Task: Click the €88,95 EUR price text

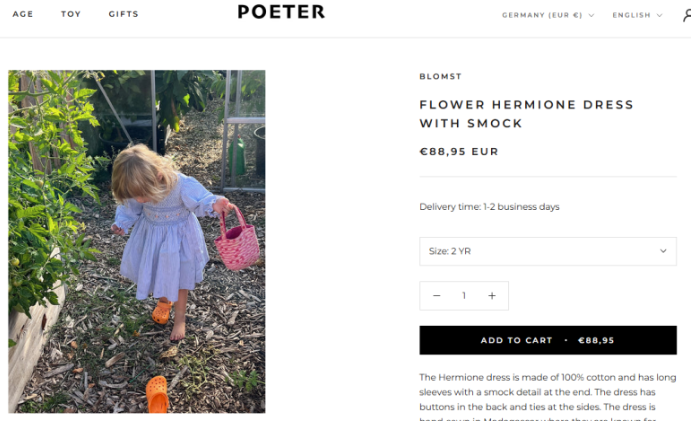Action: click(458, 152)
